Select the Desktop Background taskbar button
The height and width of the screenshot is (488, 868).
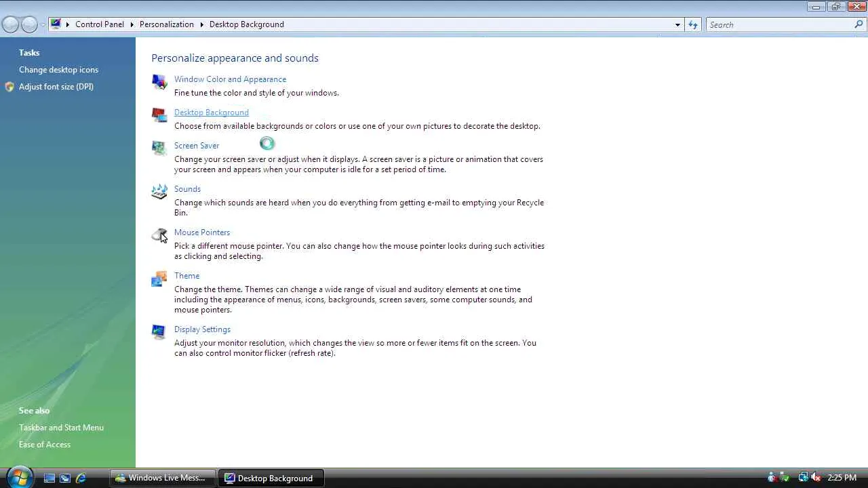(271, 478)
